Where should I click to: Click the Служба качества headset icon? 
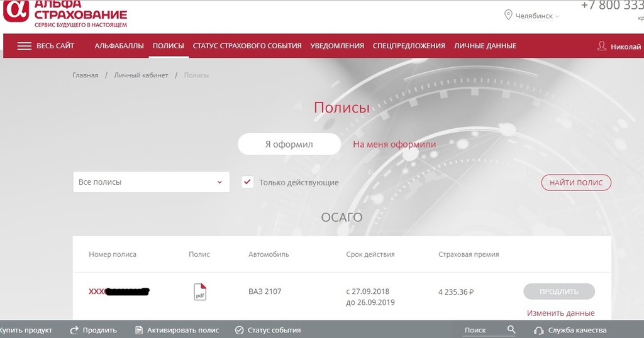pos(538,330)
